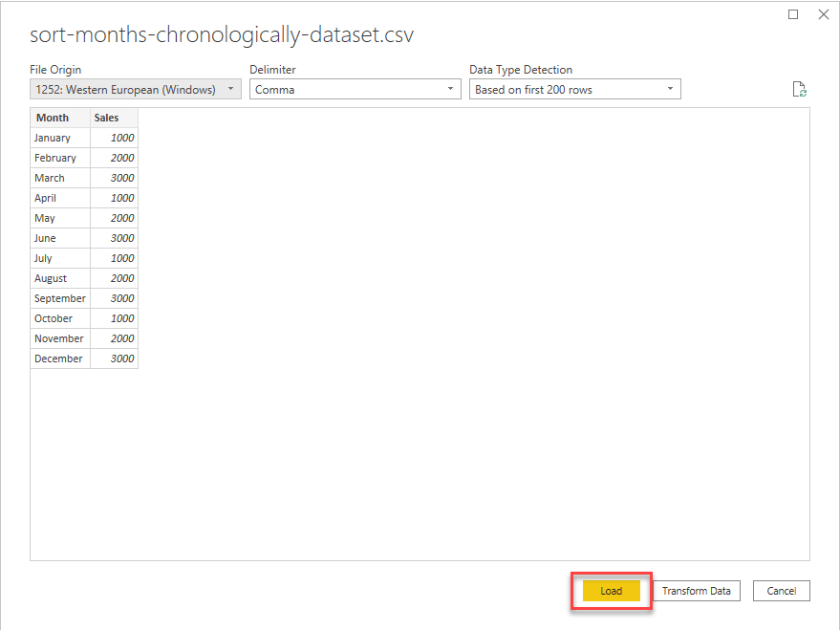Click the Load button
The height and width of the screenshot is (630, 840).
[x=610, y=591]
